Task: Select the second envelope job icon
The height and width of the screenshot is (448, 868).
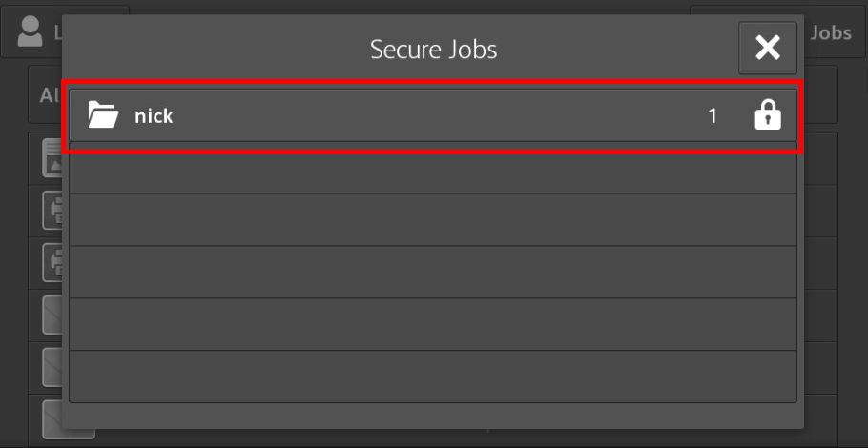Action: [52, 367]
